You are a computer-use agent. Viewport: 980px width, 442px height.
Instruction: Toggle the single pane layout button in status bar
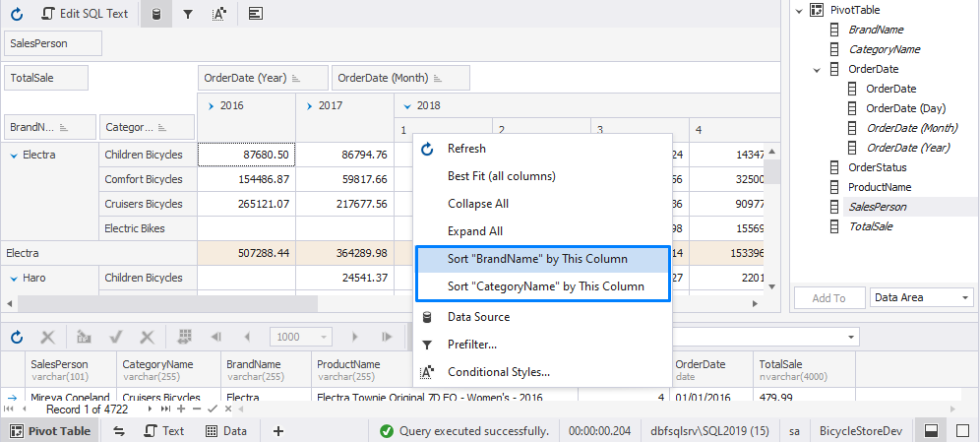[961, 431]
